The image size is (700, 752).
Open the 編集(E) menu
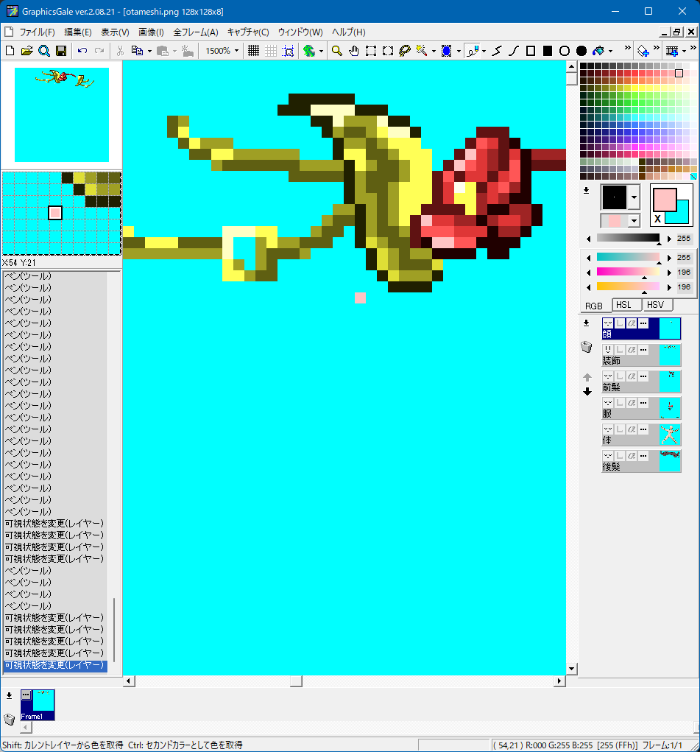click(78, 32)
